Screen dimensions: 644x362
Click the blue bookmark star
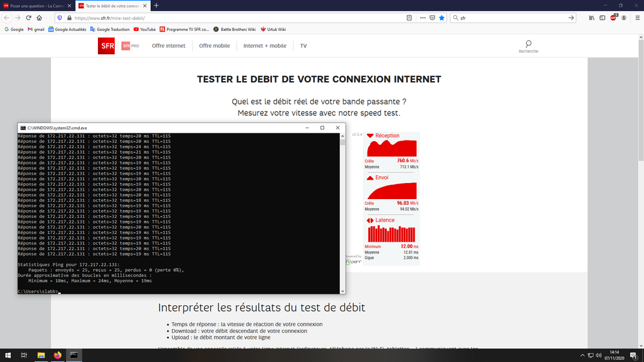click(442, 18)
